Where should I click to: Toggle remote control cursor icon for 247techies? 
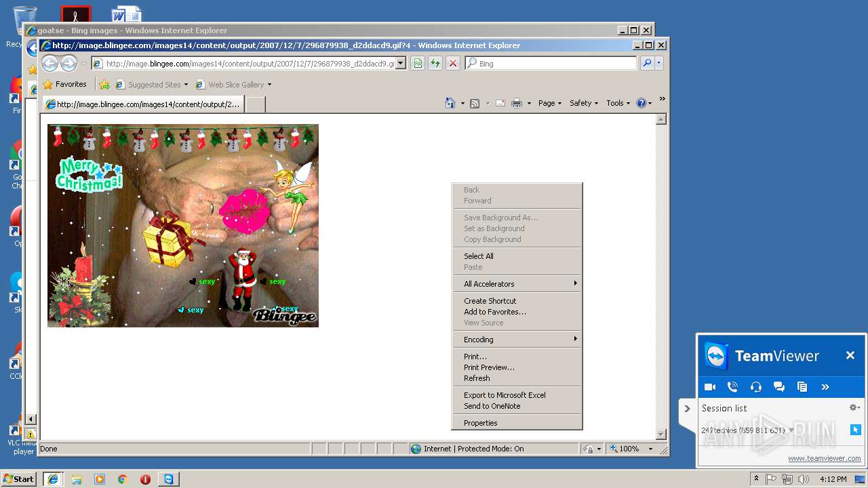[x=855, y=430]
